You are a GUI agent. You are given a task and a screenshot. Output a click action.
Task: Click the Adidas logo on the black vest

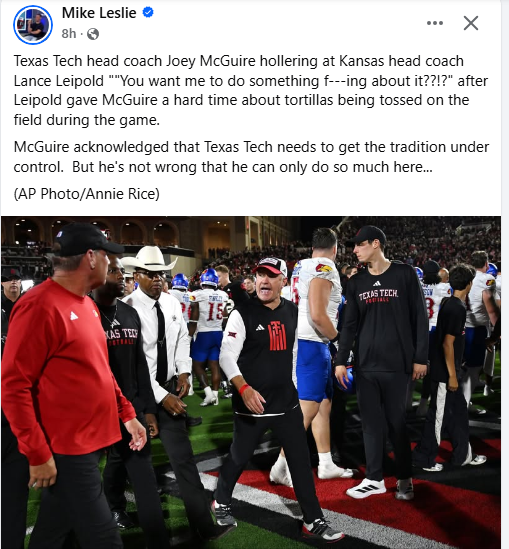pos(260,327)
